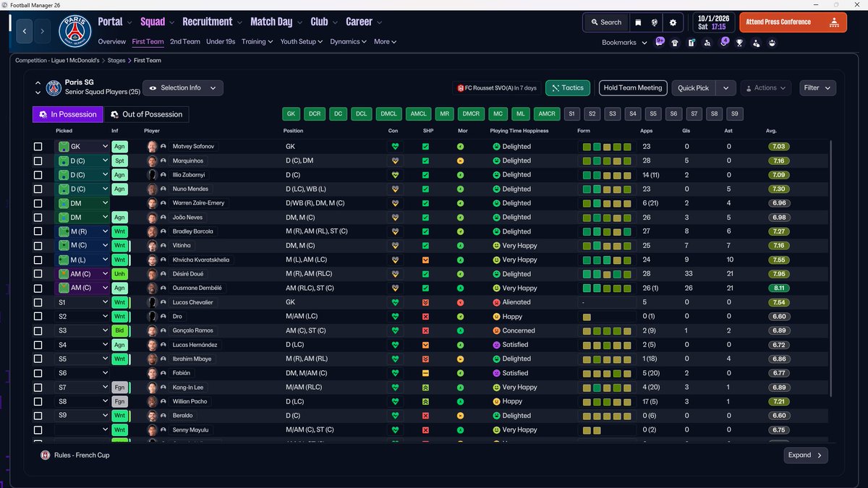Open the world globe icon in the top bar
The width and height of the screenshot is (868, 488).
click(x=655, y=22)
